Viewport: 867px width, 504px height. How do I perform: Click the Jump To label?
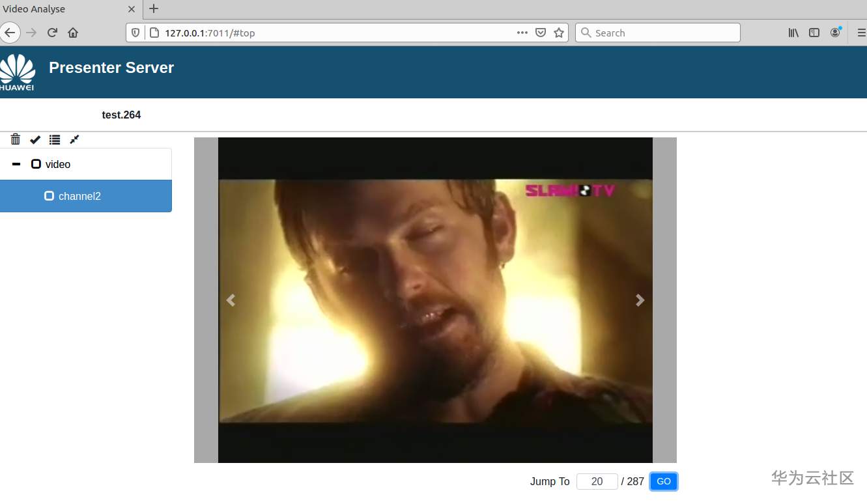550,481
